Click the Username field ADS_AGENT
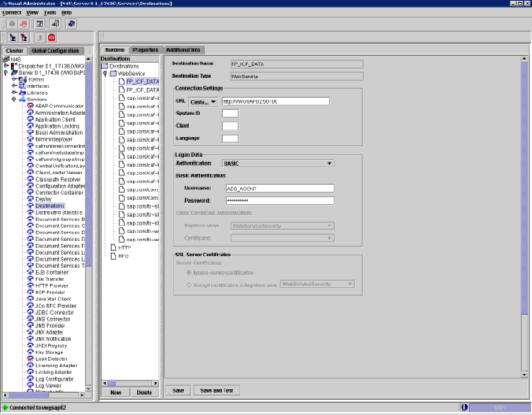The image size is (532, 415). [x=280, y=189]
